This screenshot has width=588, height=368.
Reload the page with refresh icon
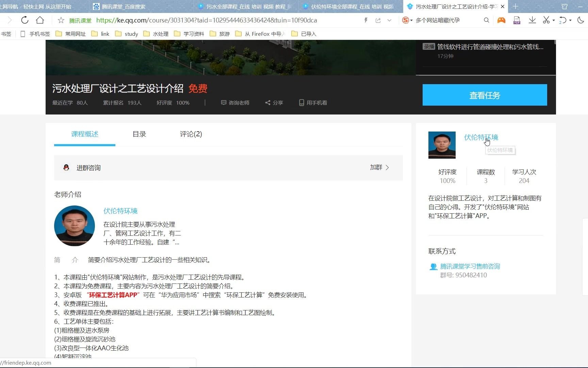click(x=24, y=20)
